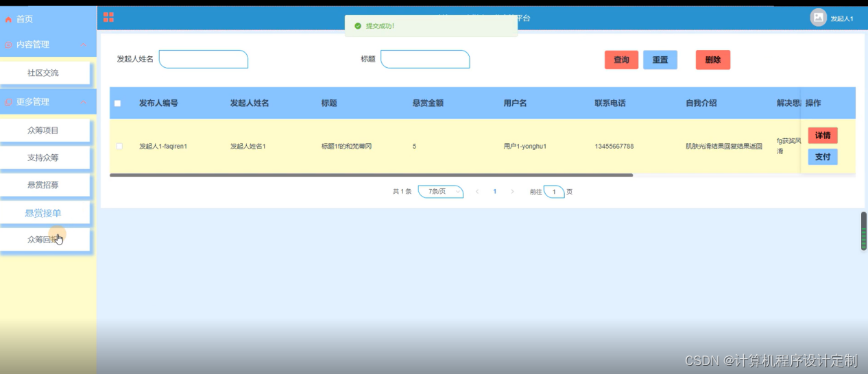Open 支持众筹 in the sidebar
This screenshot has height=374, width=868.
pyautogui.click(x=44, y=158)
